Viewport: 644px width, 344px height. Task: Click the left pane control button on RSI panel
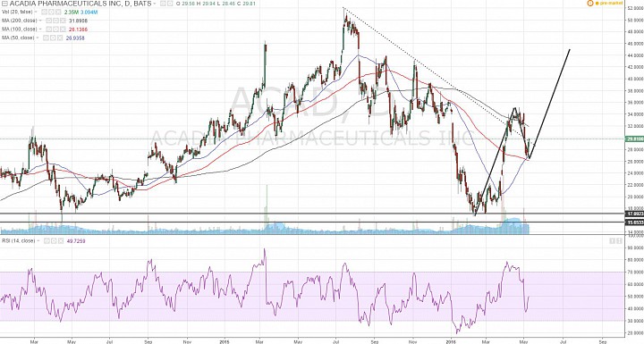[x=613, y=241]
